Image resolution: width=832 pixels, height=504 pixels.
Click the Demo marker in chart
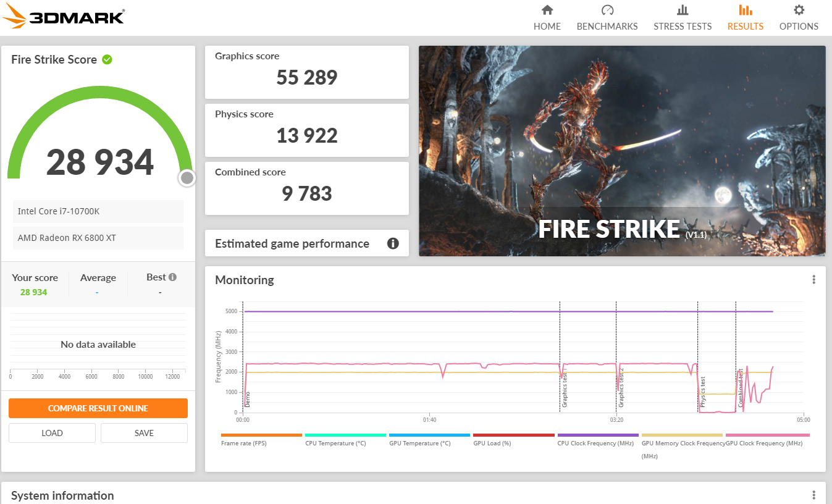(248, 400)
